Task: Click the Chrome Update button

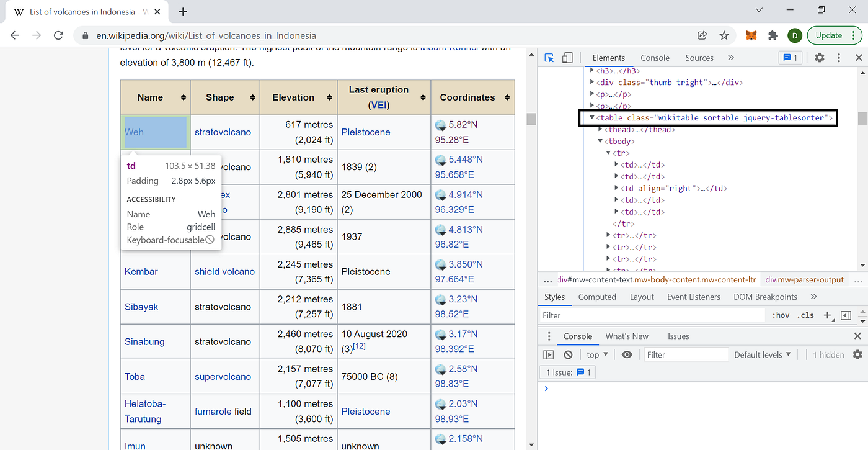Action: (830, 35)
